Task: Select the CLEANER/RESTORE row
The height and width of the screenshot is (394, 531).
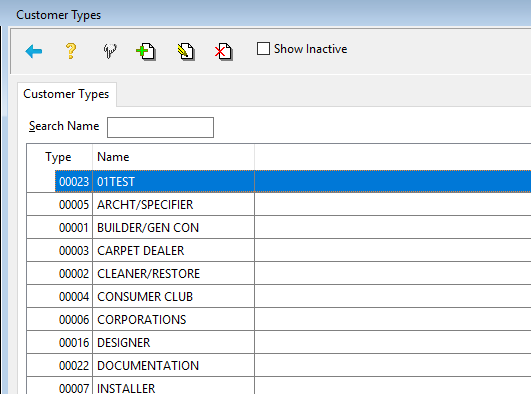Action: 279,273
